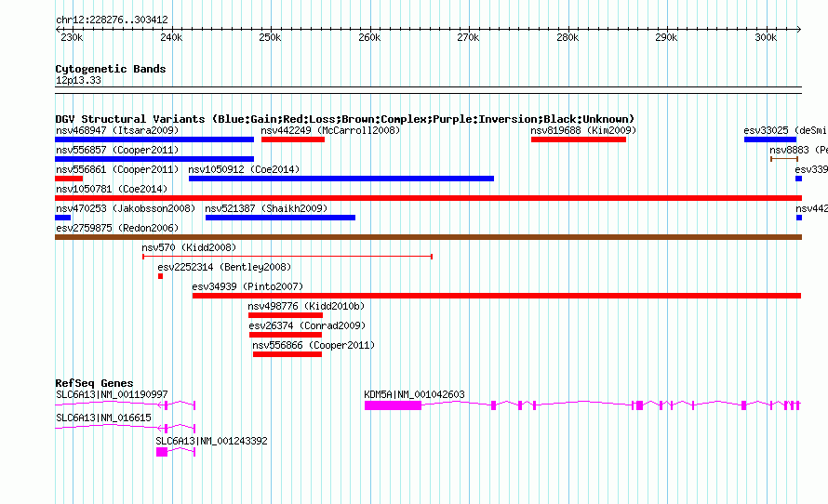Click the RefSeq Genes track title
Viewport: 828px width, 504px height.
(94, 383)
